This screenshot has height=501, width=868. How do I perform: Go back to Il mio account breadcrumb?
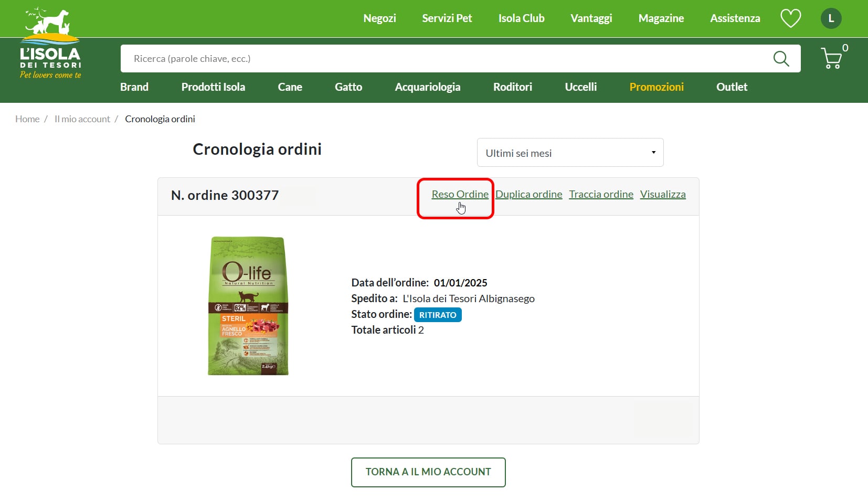tap(82, 119)
